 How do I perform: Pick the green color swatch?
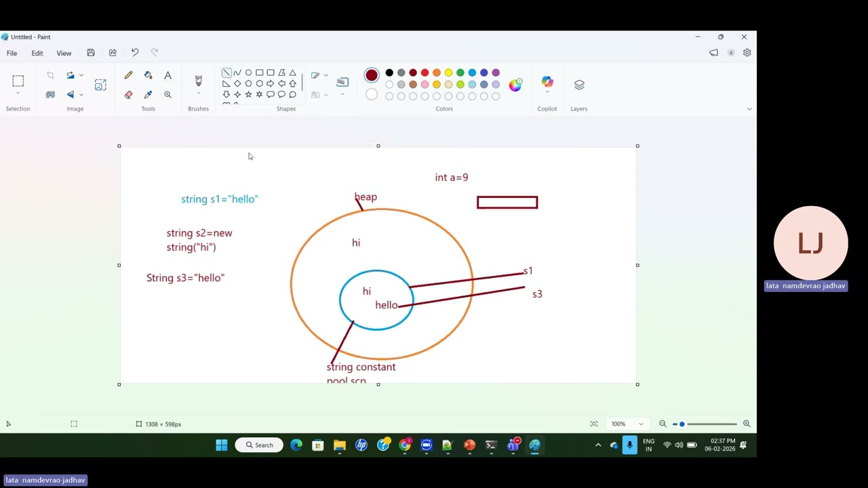(x=460, y=73)
